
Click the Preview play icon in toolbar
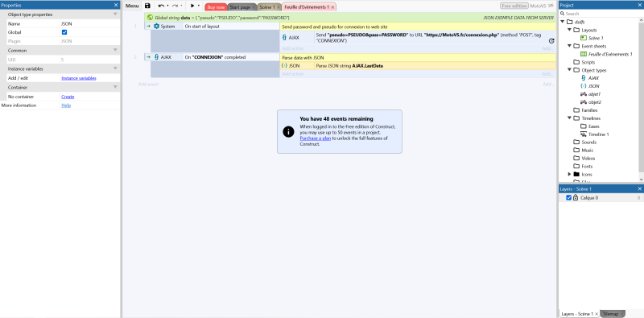(x=192, y=6)
